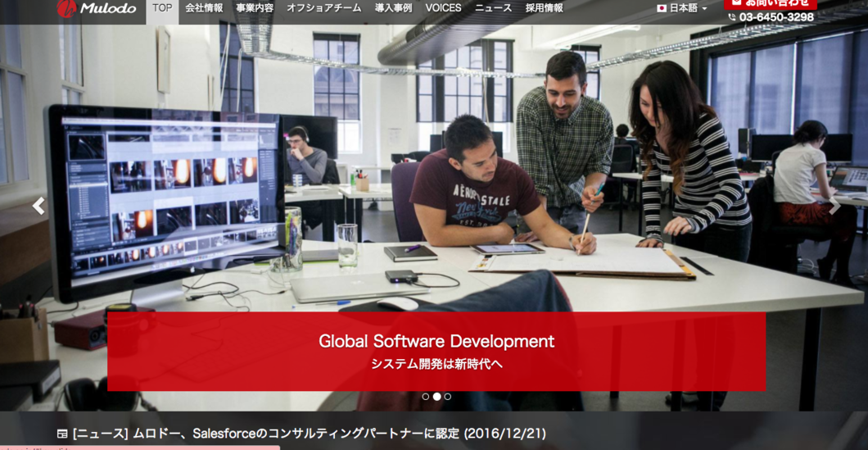Select the middle carousel indicator dot
The image size is (868, 450).
click(436, 397)
